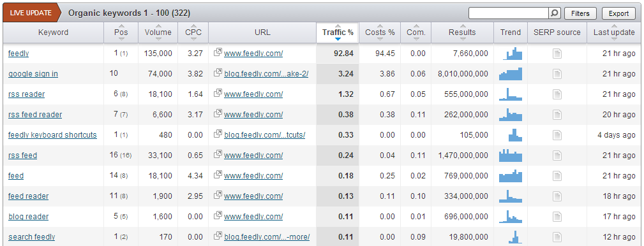Click external link icon for search feedly URL
Screen dimensions: 644x246
[218, 236]
